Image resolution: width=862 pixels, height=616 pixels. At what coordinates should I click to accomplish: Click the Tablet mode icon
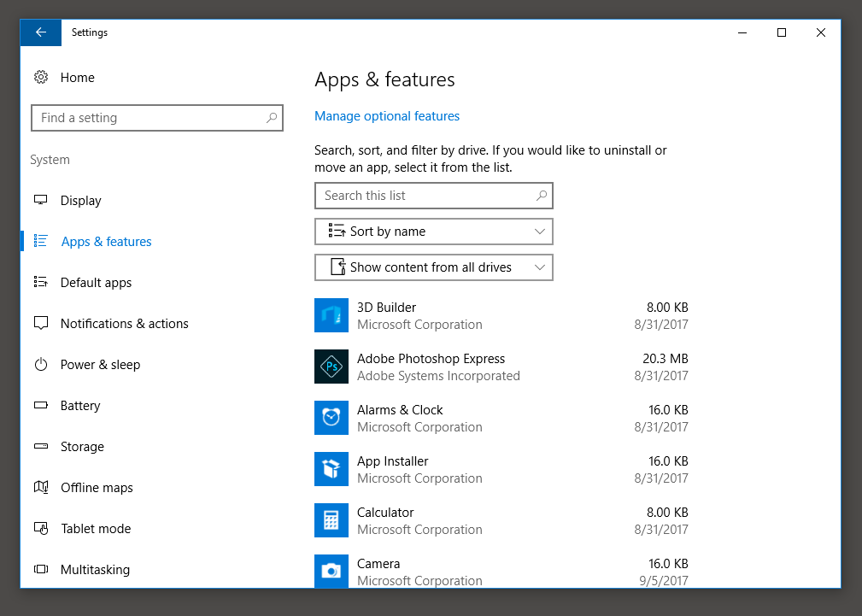point(41,529)
